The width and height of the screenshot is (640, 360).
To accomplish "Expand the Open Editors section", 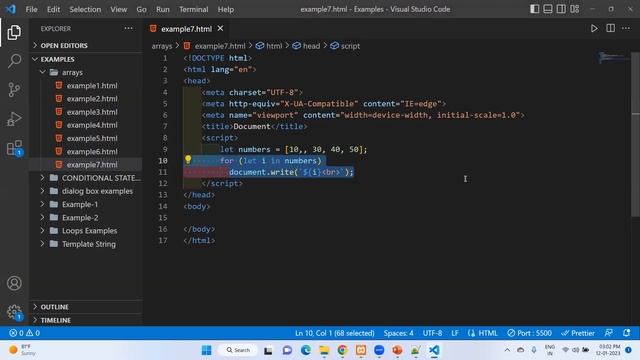I will [86, 45].
